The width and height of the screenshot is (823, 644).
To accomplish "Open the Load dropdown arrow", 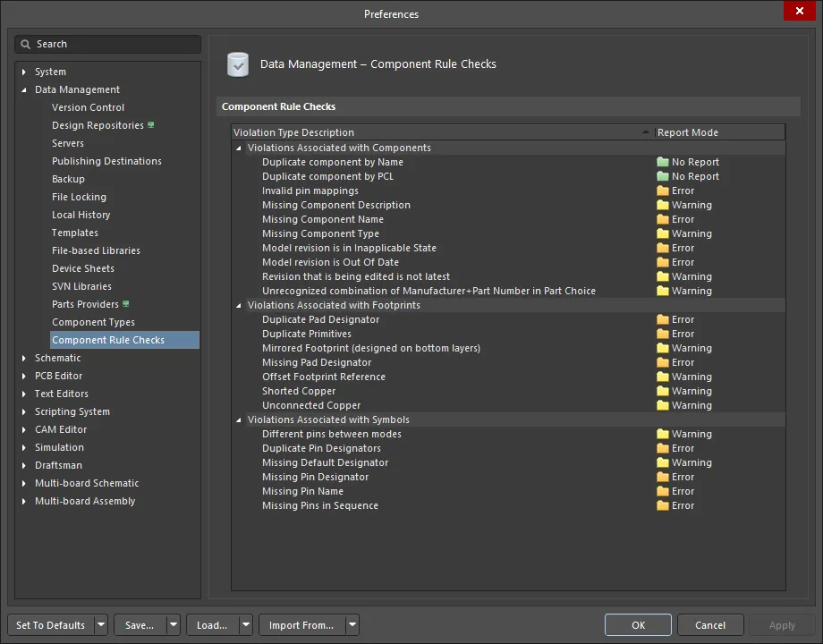I will click(x=246, y=625).
